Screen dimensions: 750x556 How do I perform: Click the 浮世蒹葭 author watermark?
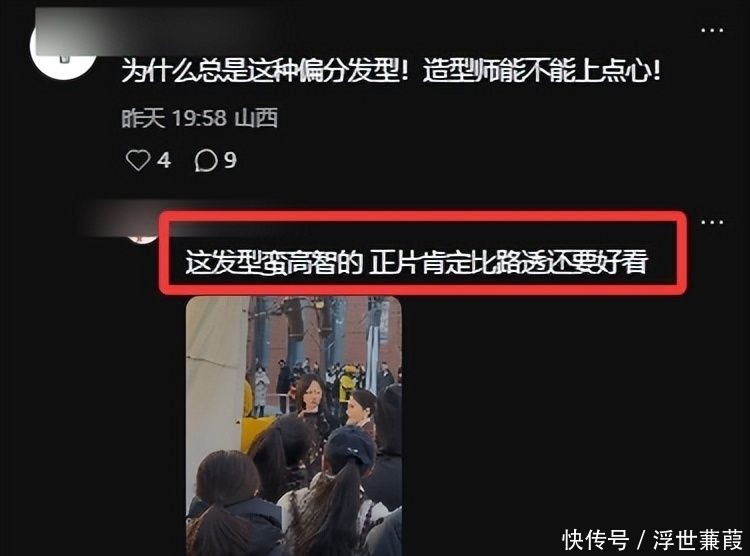(698, 540)
